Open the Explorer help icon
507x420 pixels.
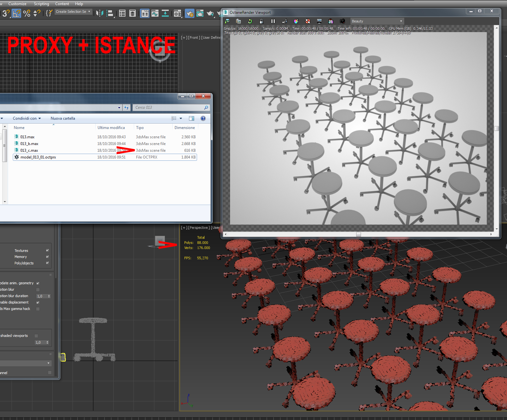point(203,118)
